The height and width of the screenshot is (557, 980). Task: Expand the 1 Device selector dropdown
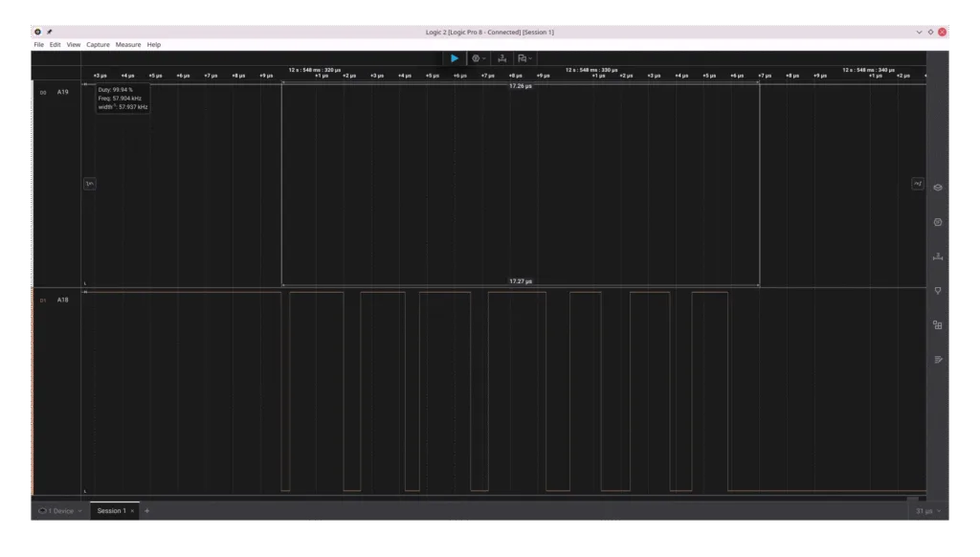click(60, 511)
